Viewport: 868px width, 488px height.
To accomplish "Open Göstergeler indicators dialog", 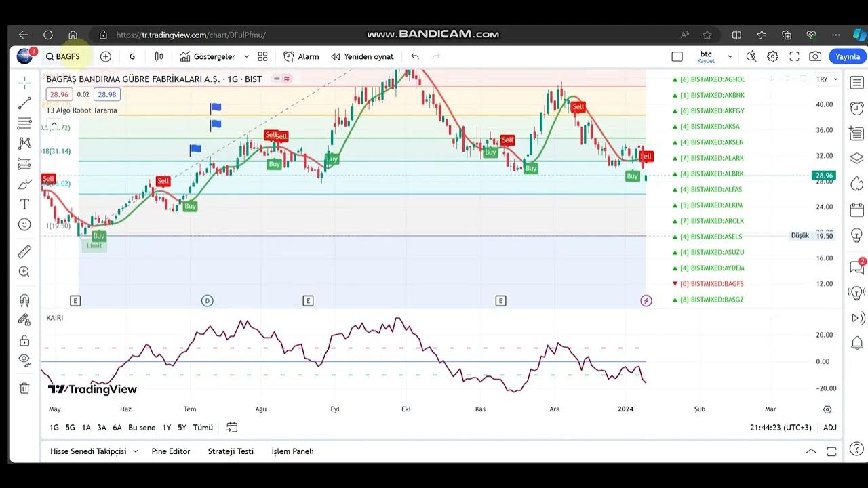I will point(208,56).
